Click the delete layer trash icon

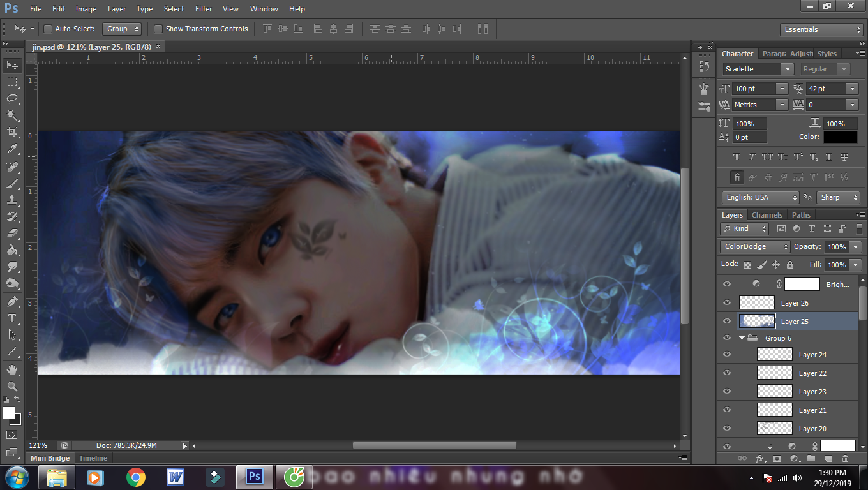tap(846, 459)
